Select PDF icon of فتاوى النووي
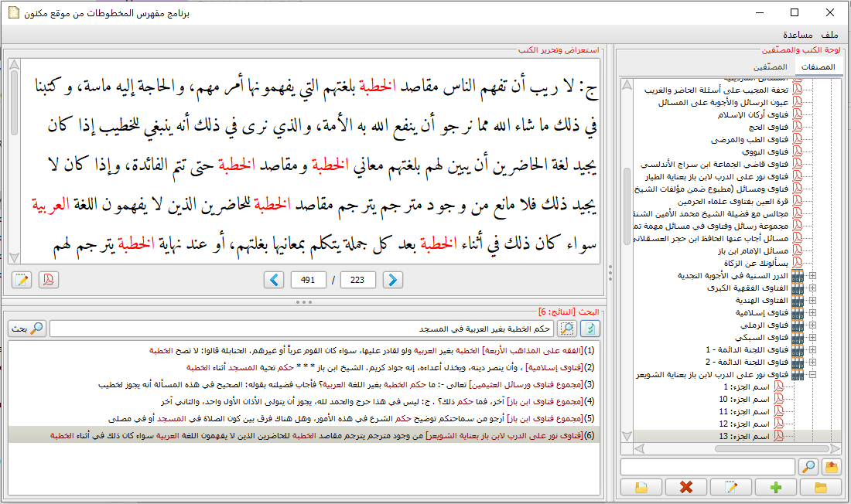This screenshot has height=504, width=851. tap(798, 152)
